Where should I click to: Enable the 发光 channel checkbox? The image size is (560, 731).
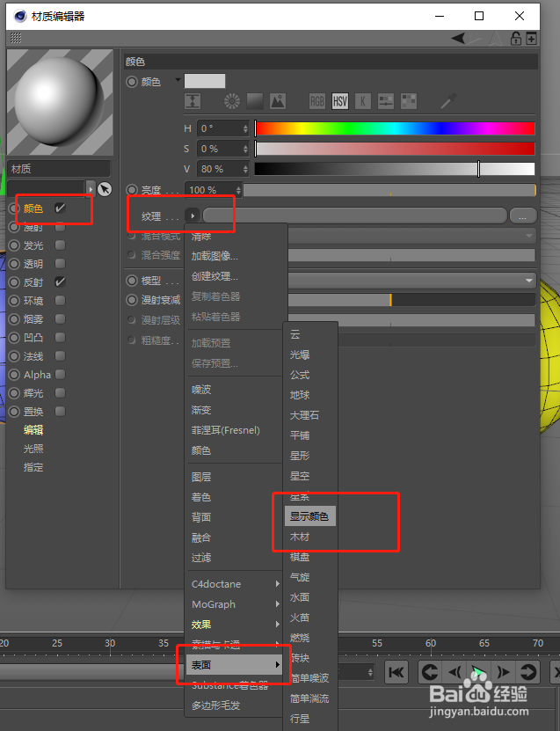click(x=60, y=245)
